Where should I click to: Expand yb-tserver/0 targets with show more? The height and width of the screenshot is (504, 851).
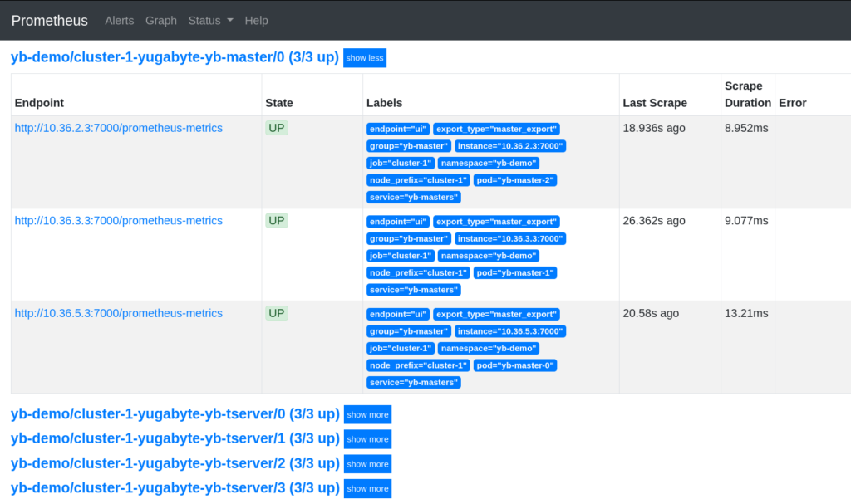click(x=367, y=414)
